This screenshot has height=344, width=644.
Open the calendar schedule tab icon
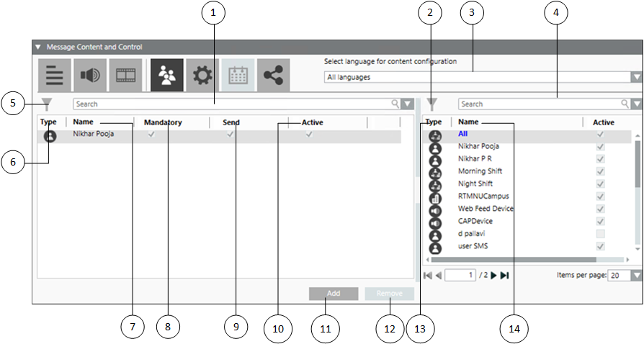[238, 76]
